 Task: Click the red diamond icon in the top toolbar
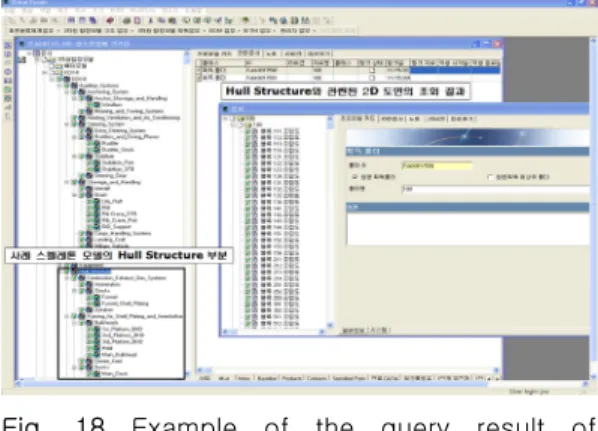[110, 21]
